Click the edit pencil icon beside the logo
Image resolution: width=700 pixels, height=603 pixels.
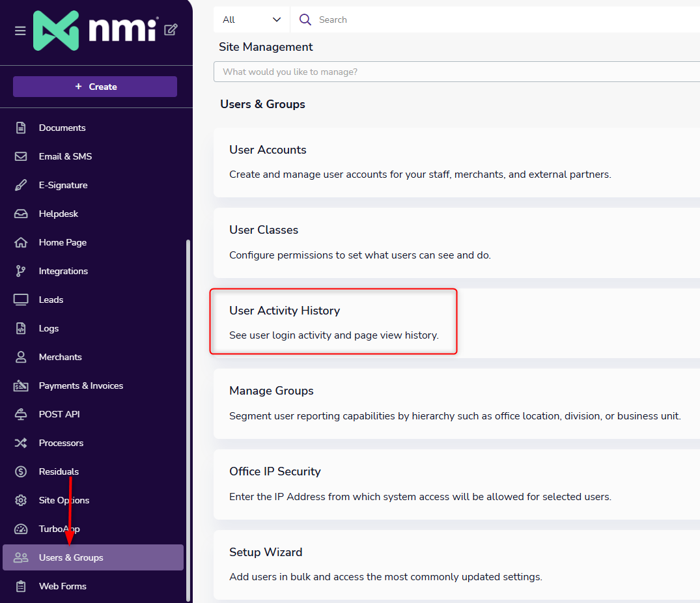171,29
